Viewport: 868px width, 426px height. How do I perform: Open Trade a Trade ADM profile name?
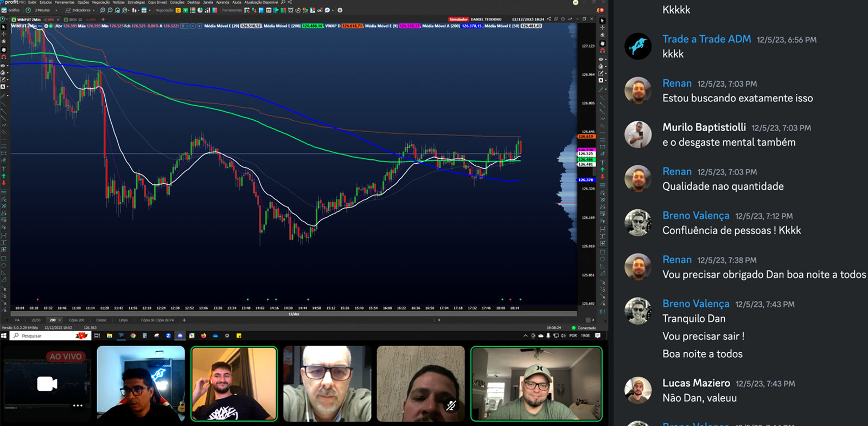[x=707, y=39]
